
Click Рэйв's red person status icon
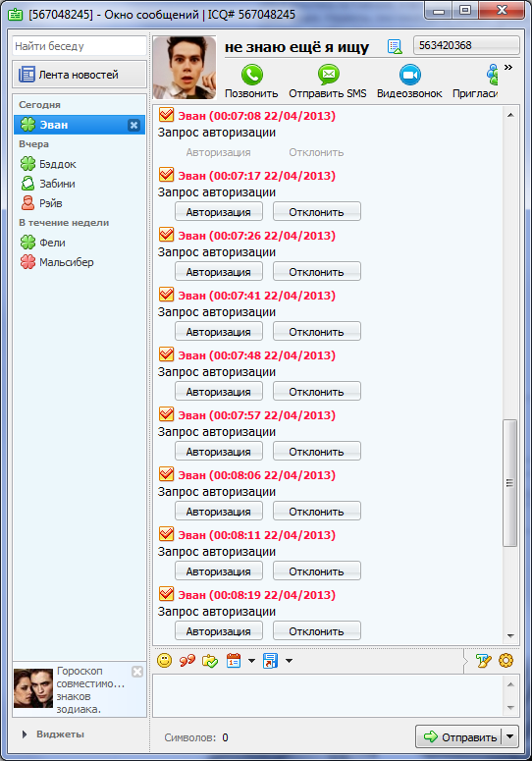[28, 203]
